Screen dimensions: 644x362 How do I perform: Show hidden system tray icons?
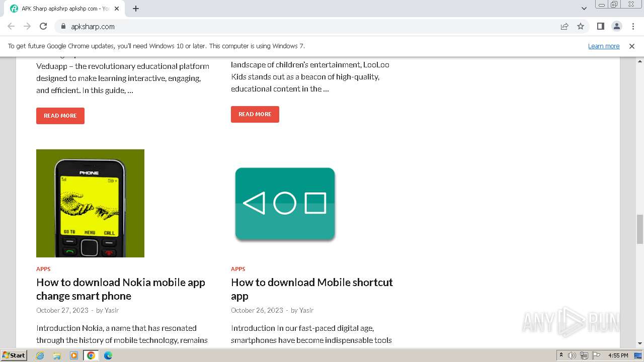tap(561, 355)
